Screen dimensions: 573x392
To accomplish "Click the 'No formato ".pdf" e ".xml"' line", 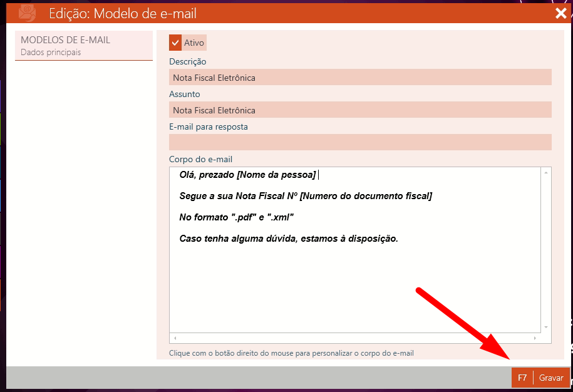I will 236,217.
